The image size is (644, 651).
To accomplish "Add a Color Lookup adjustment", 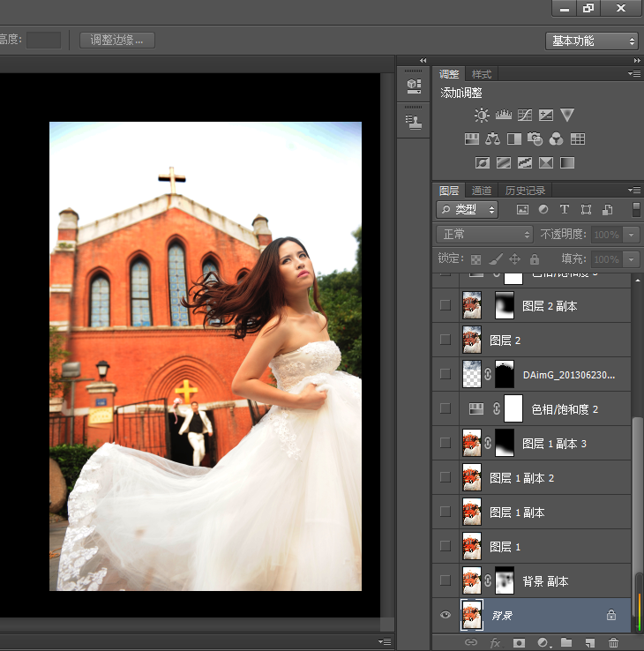I will click(578, 138).
